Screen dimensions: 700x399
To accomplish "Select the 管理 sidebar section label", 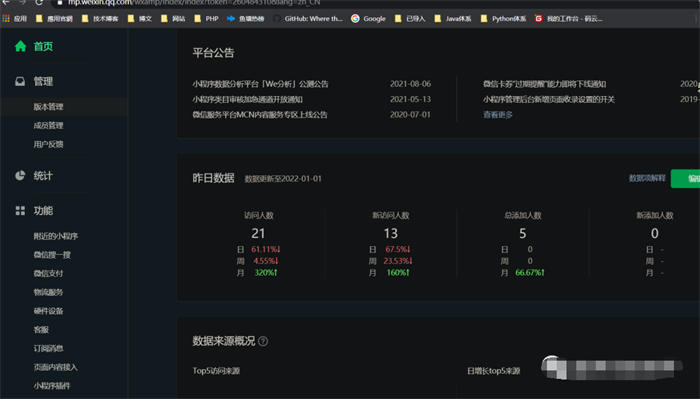I will point(43,81).
